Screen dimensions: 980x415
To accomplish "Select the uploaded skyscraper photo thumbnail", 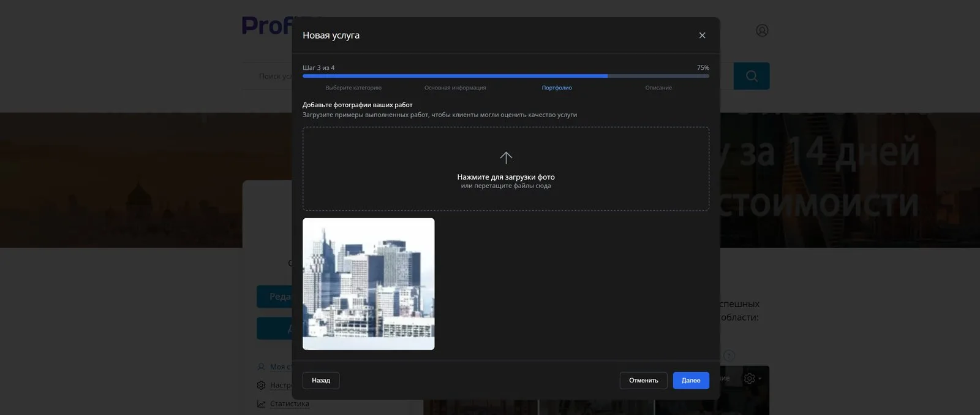I will pyautogui.click(x=369, y=284).
